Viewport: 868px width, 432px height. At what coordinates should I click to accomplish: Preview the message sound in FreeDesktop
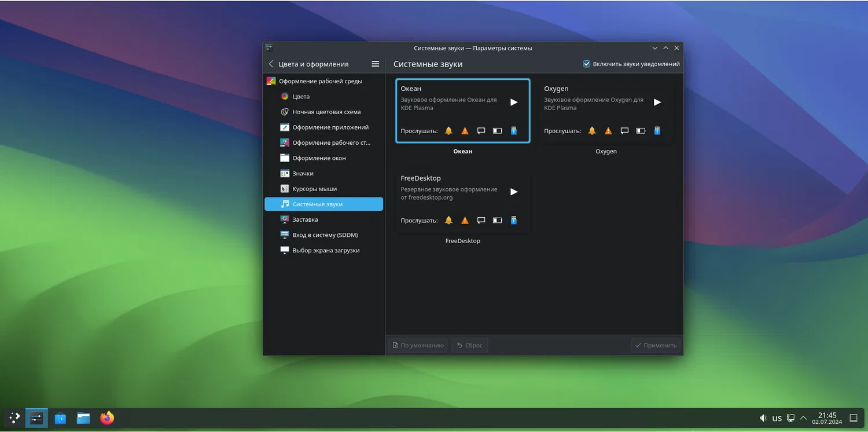pyautogui.click(x=481, y=220)
